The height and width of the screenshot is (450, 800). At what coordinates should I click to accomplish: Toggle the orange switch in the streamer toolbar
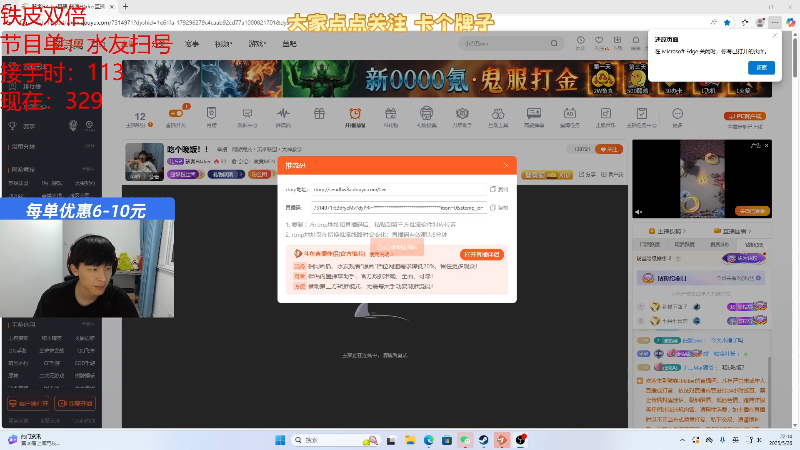pyautogui.click(x=176, y=113)
